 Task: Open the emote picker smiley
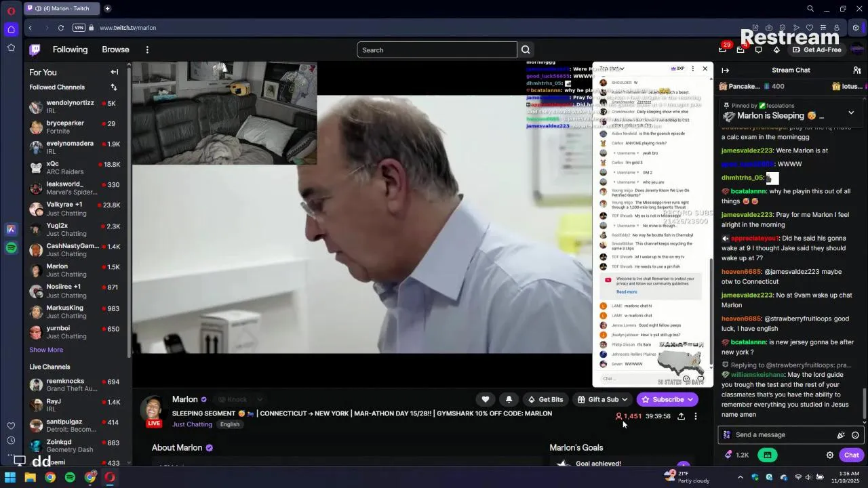tap(855, 435)
